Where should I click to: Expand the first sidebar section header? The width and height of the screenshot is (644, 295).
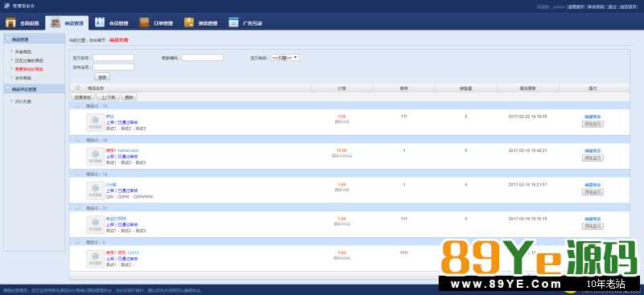tap(34, 40)
